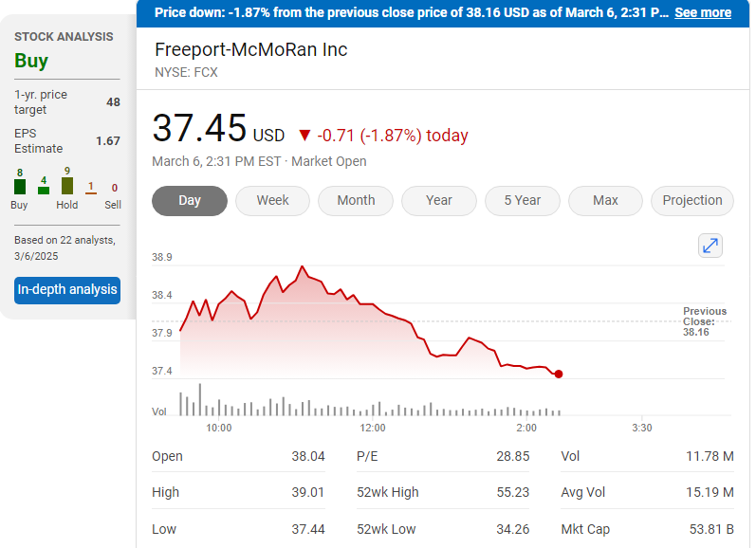Select the Max chart range
Viewport: 756px width, 548px height.
point(605,200)
